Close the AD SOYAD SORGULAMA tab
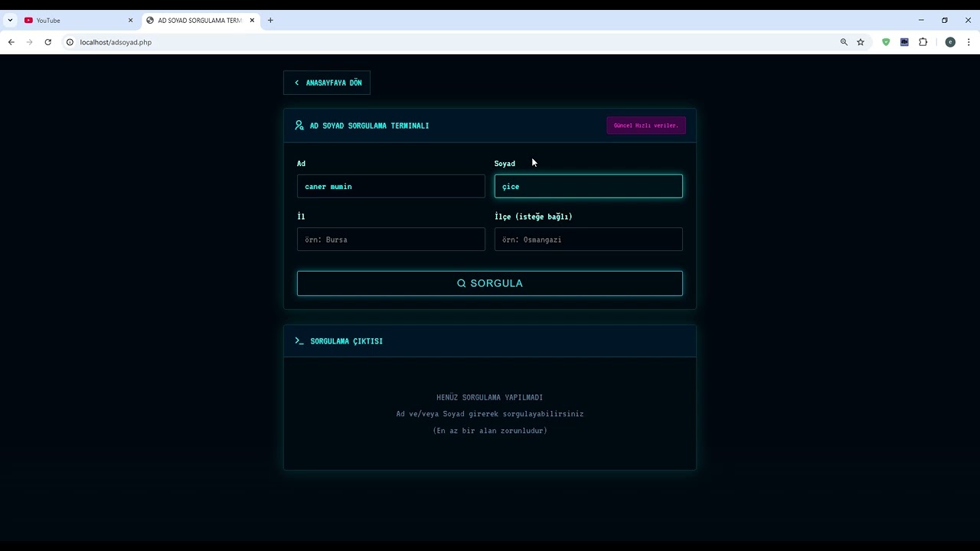Viewport: 980px width, 551px height. click(252, 21)
